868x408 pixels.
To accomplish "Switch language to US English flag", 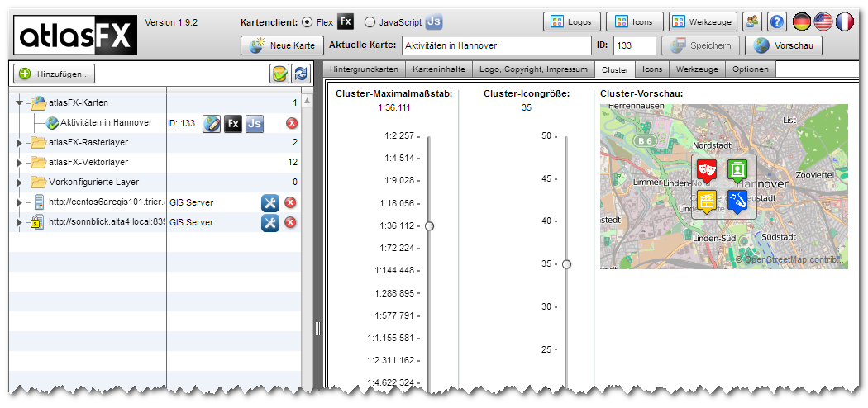I will [x=823, y=22].
